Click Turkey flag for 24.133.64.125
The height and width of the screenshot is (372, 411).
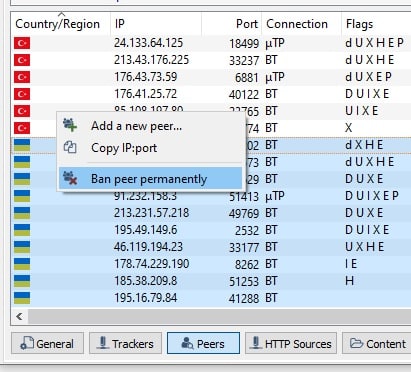point(22,43)
